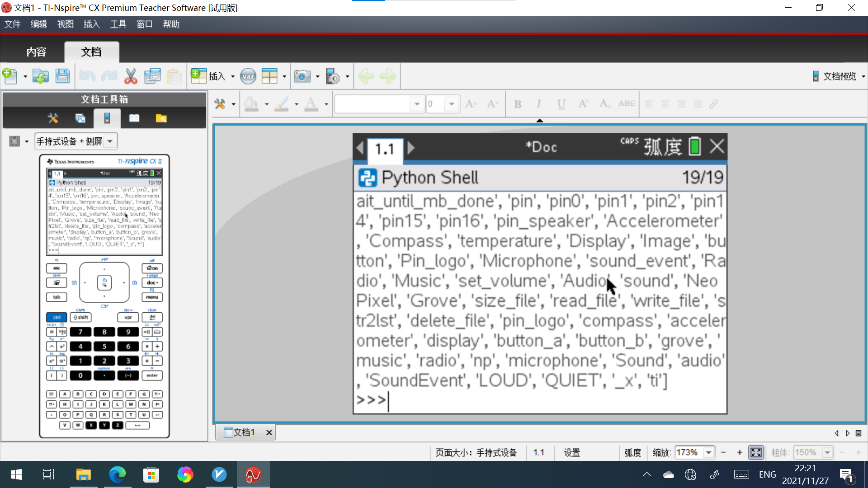
Task: Click the paste clipboard icon
Action: point(174,76)
